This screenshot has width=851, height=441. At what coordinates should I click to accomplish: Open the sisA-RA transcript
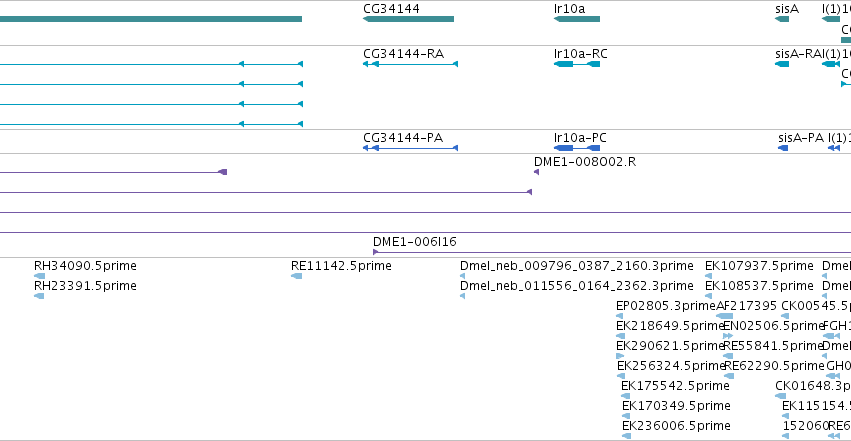[x=782, y=64]
